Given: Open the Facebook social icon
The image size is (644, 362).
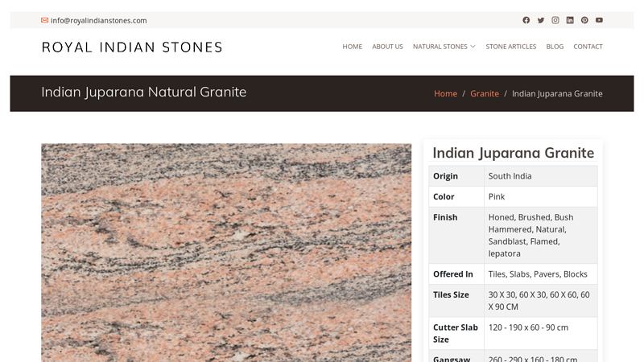Looking at the screenshot, I should tap(526, 20).
